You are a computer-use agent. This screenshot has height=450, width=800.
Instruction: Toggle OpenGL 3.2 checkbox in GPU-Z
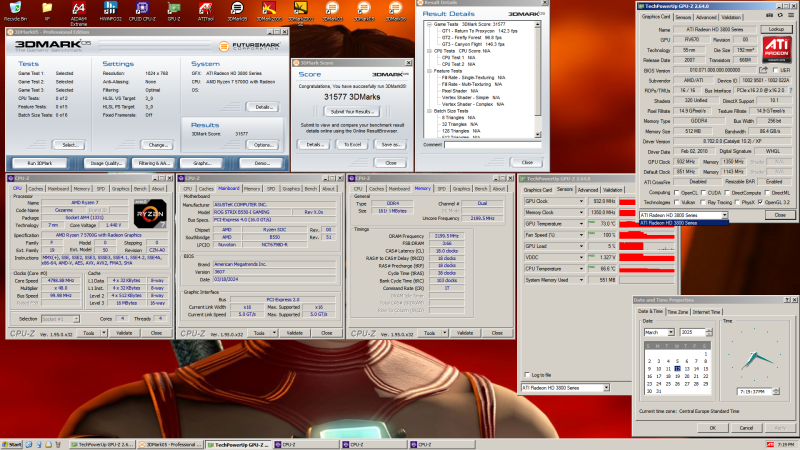(761, 203)
